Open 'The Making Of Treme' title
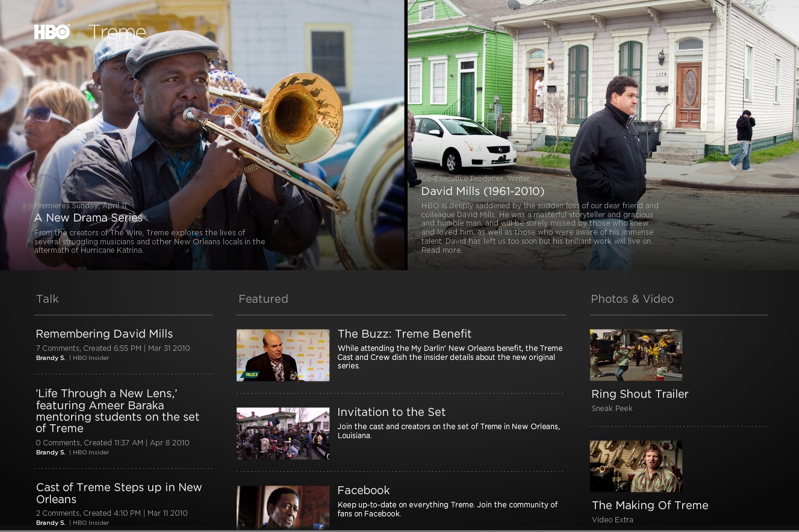Screen dimensions: 799x532 pyautogui.click(x=650, y=506)
